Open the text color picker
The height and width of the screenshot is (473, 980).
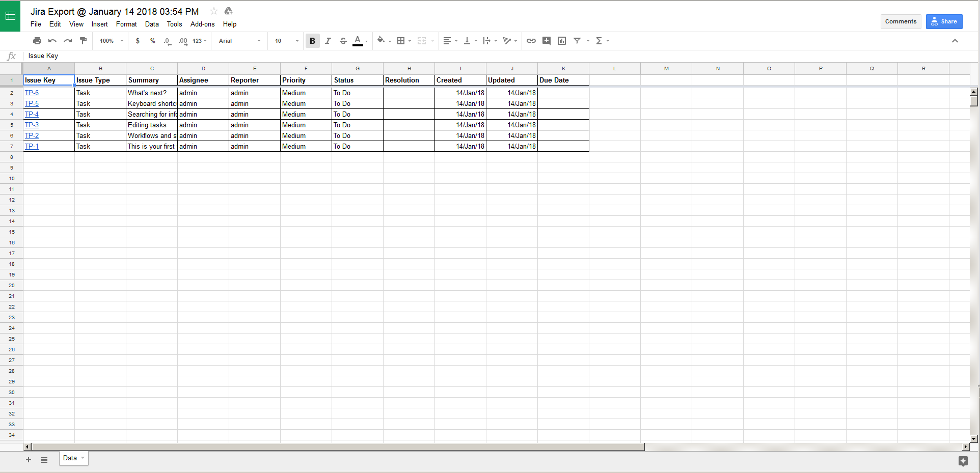(x=359, y=41)
